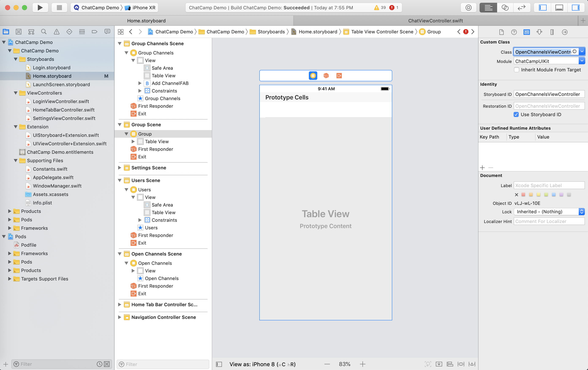Image resolution: width=588 pixels, height=370 pixels.
Task: Open Resolve Auto Layout Issues menu
Action: click(x=472, y=364)
